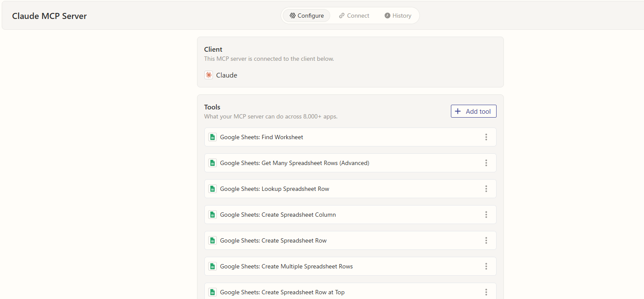Screen dimensions: 644x299
Task: Click the Tools section heading
Action: pyautogui.click(x=212, y=107)
